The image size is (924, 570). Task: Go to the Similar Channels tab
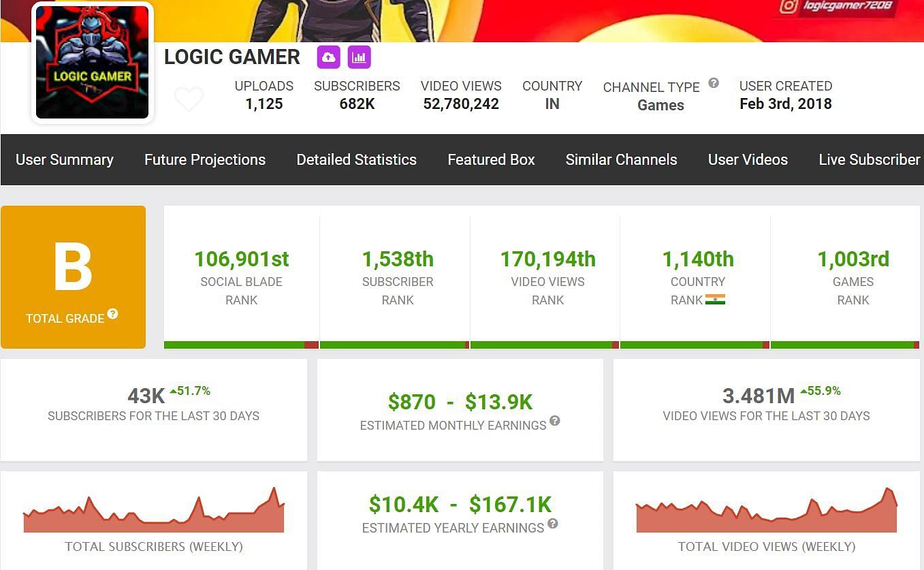[622, 159]
